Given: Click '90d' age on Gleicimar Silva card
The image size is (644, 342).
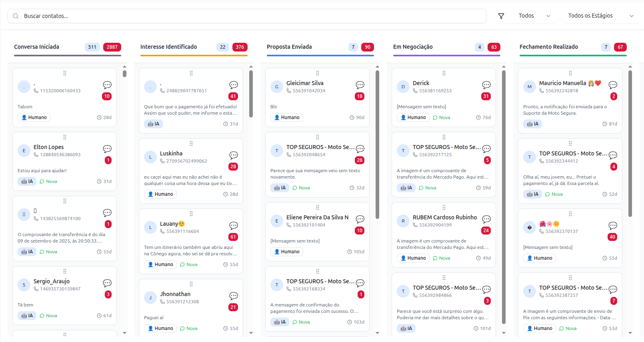Looking at the screenshot, I should pyautogui.click(x=360, y=117).
